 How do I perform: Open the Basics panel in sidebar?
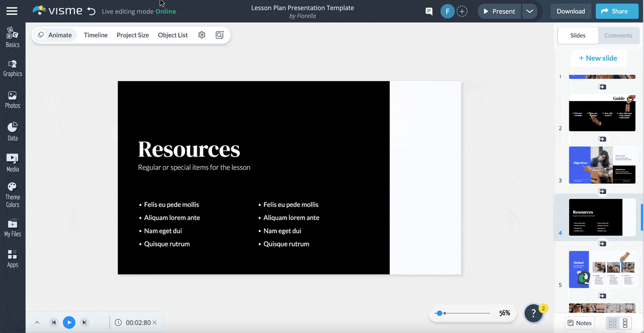(12, 37)
